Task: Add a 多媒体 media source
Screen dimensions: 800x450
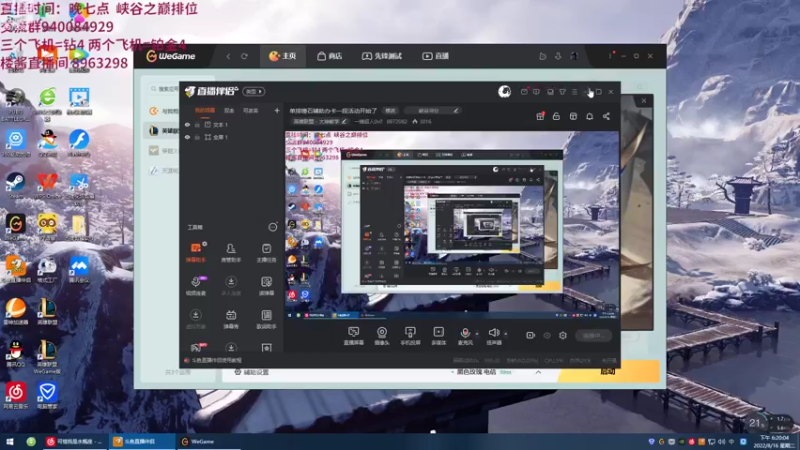Action: [x=438, y=336]
